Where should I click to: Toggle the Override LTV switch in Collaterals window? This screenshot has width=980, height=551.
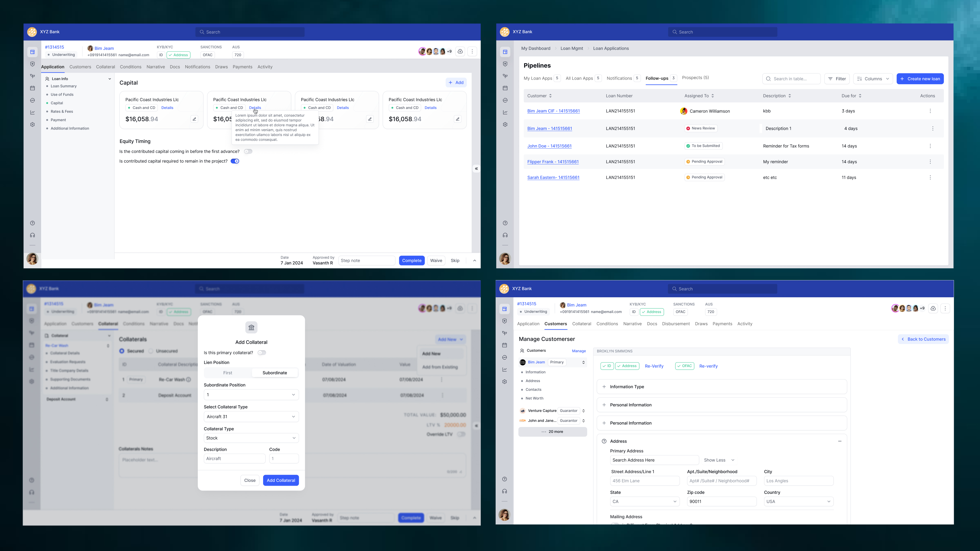pyautogui.click(x=461, y=434)
